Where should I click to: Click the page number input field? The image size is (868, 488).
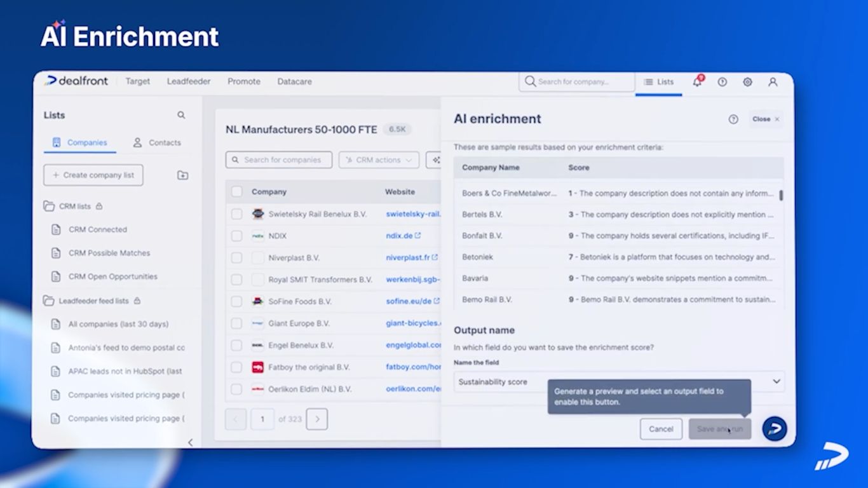pos(262,419)
